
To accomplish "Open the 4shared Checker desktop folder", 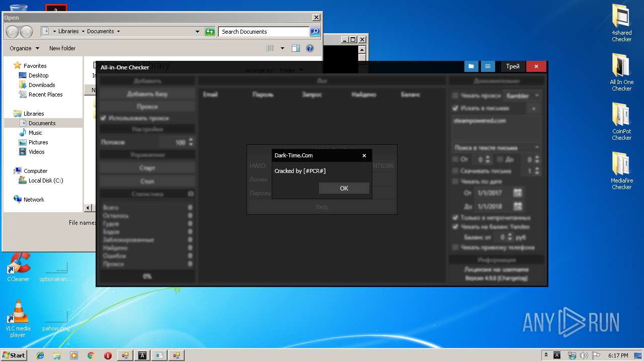I will pos(621,23).
